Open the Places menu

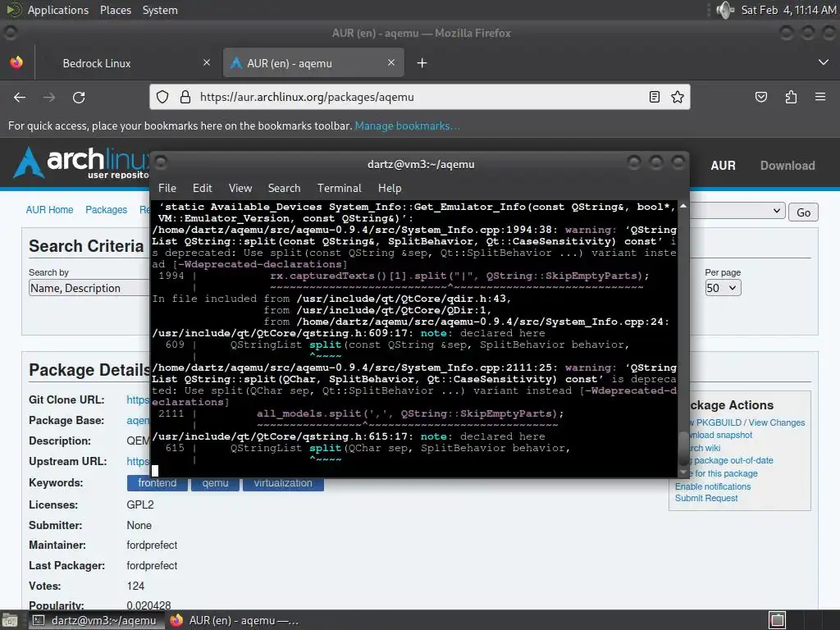point(116,10)
